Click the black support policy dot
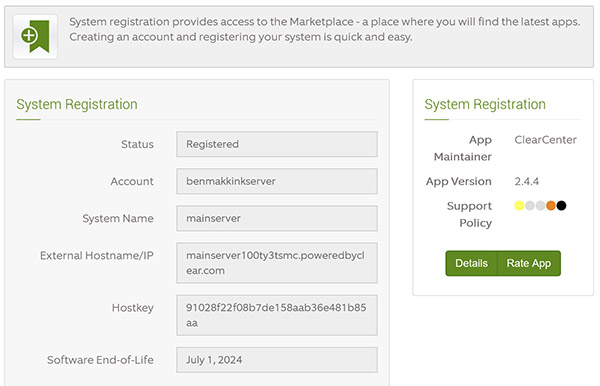The height and width of the screenshot is (386, 600). pos(561,206)
